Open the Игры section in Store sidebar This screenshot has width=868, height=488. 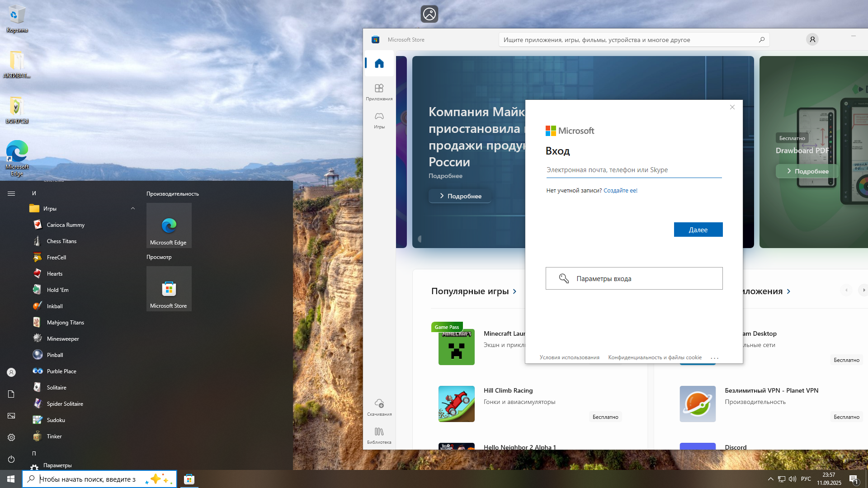(379, 120)
